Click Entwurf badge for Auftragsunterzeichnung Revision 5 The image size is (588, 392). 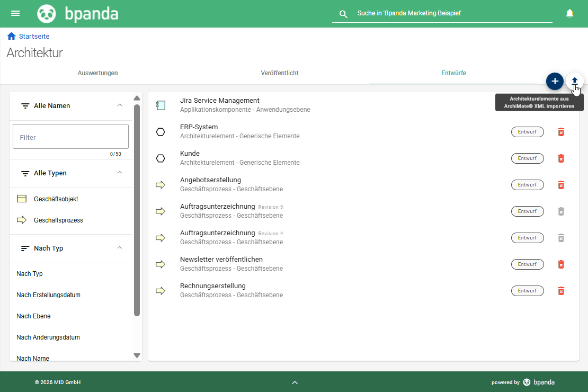coord(527,211)
